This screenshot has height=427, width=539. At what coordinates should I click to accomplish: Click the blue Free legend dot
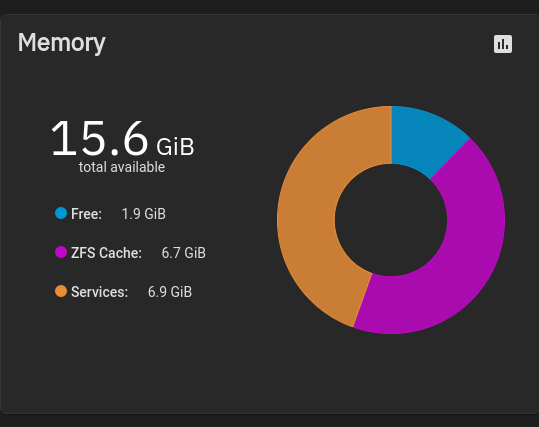point(61,213)
